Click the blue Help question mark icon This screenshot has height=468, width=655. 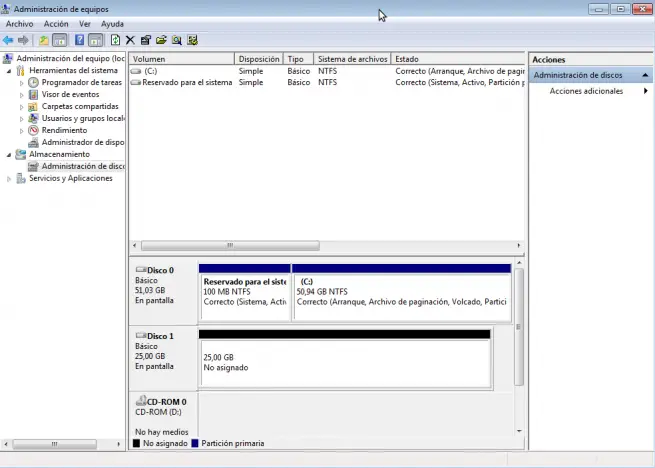point(79,40)
